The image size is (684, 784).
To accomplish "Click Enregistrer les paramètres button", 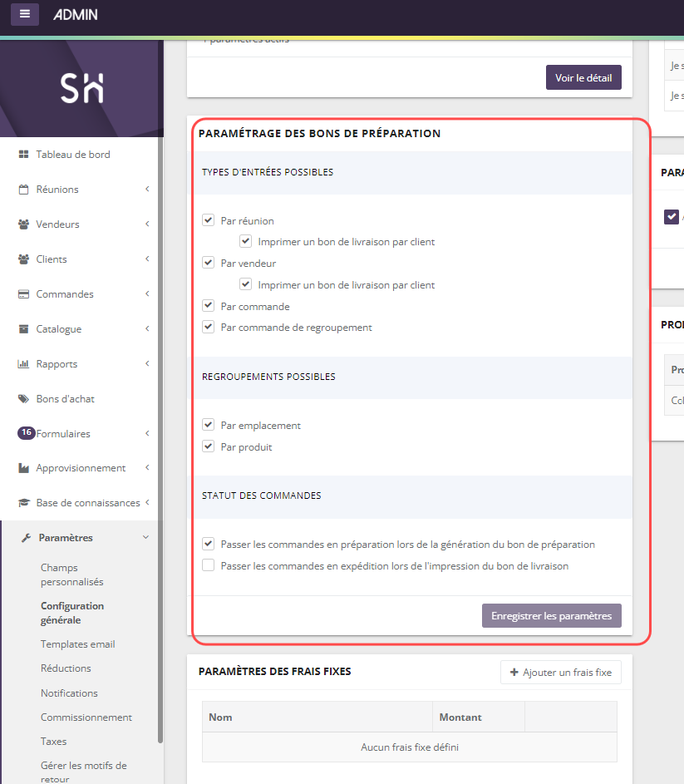I will click(x=551, y=616).
